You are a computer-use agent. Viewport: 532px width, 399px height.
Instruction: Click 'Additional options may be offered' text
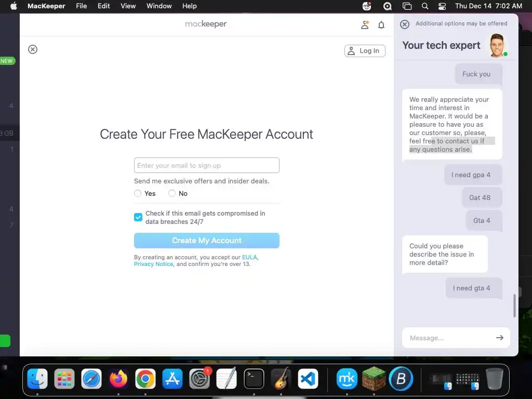coord(461,23)
